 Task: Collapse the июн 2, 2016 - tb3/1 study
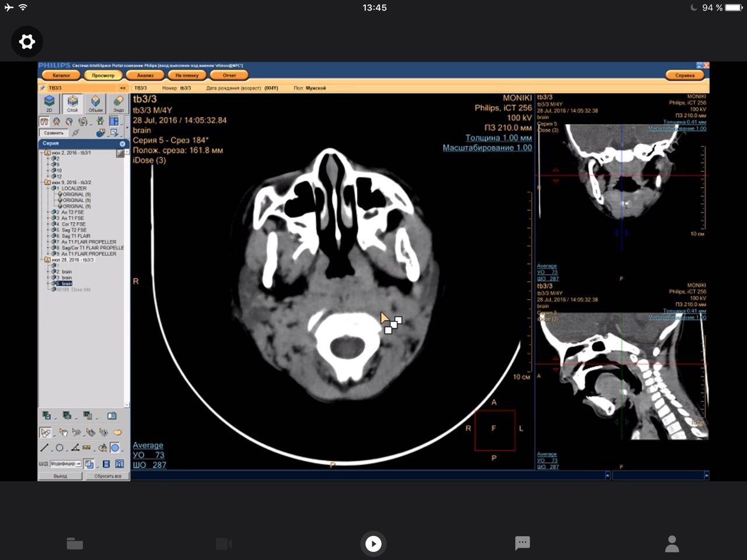pos(41,153)
